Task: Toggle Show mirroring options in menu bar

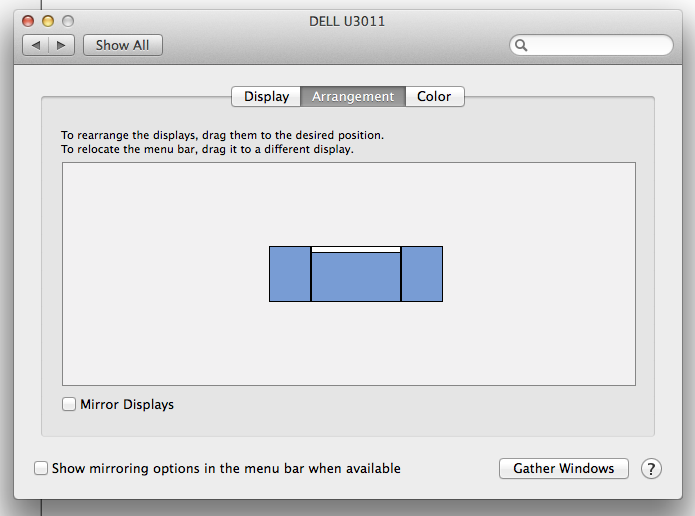Action: click(41, 468)
